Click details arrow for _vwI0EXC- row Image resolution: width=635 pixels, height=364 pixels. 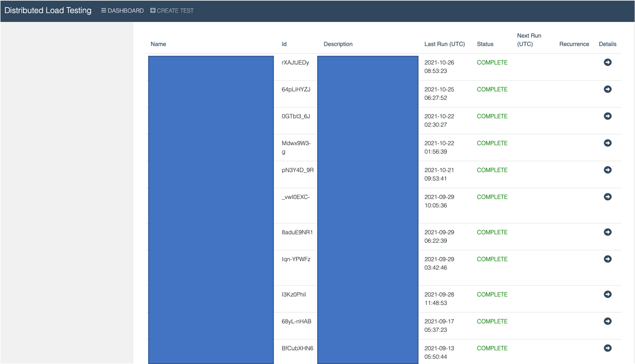607,197
